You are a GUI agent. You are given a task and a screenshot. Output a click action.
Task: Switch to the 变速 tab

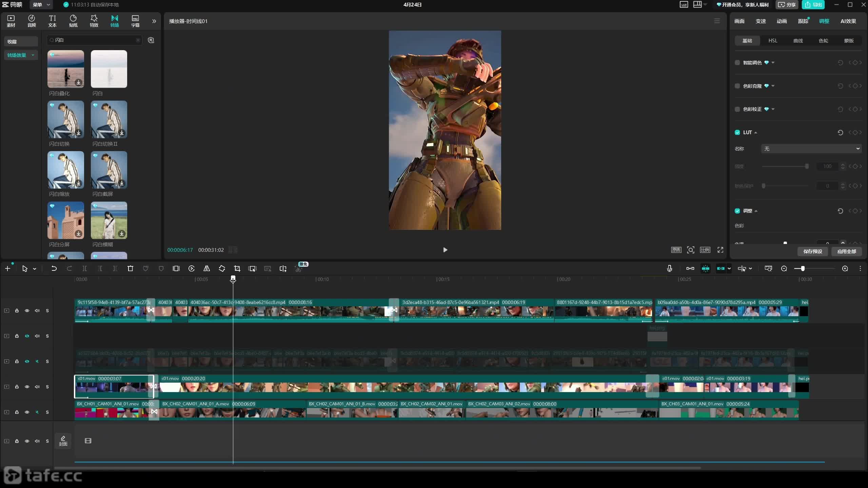pyautogui.click(x=761, y=21)
